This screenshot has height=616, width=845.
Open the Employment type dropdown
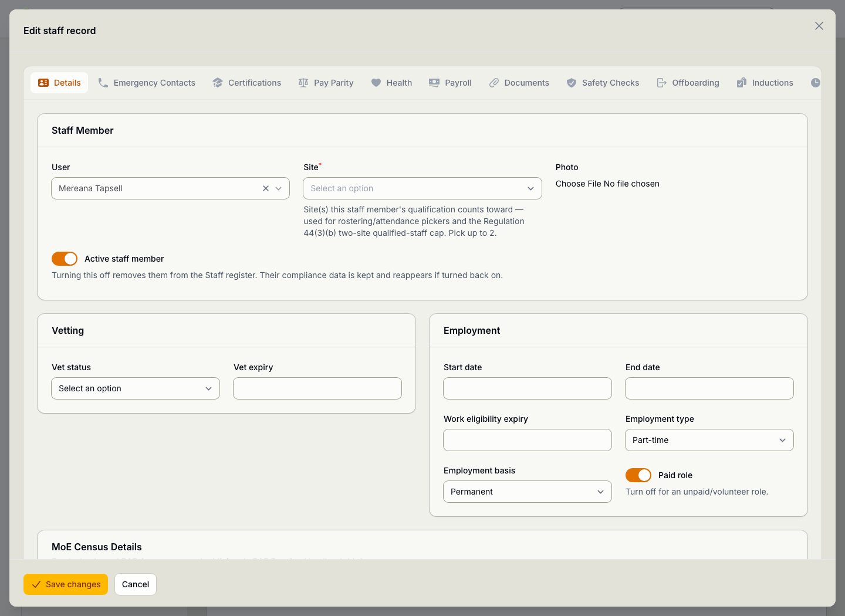tap(709, 440)
